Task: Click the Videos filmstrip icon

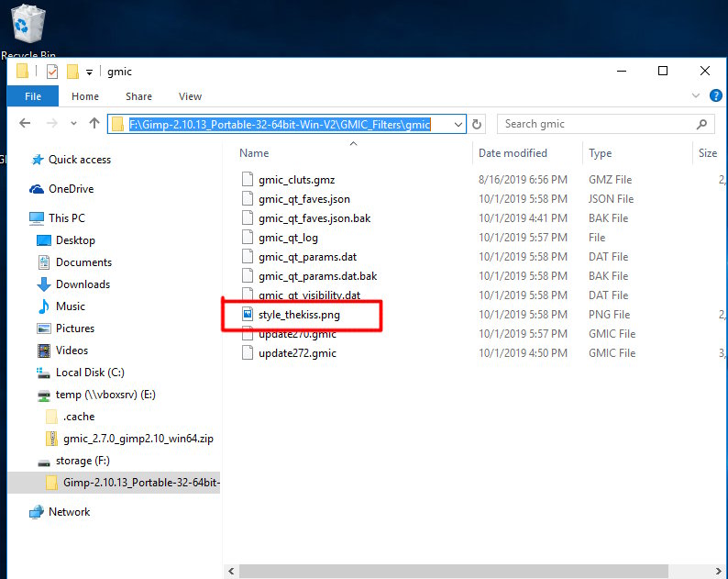Action: tap(44, 351)
